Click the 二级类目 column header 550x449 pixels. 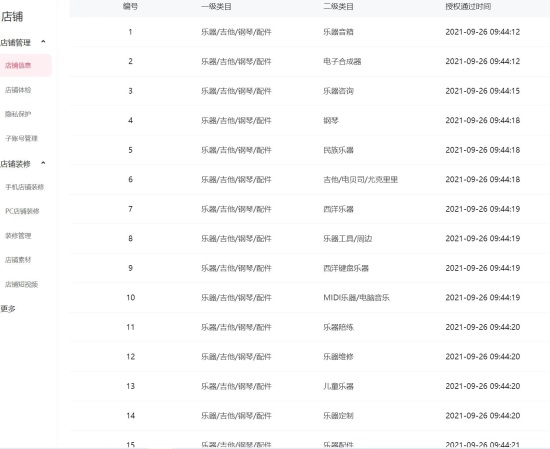pos(338,6)
